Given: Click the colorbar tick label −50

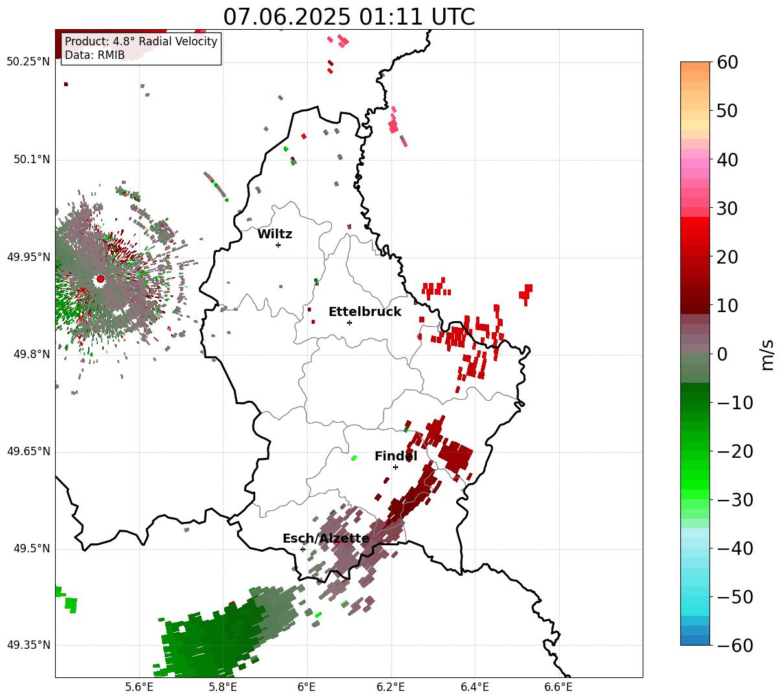Looking at the screenshot, I should tap(734, 597).
